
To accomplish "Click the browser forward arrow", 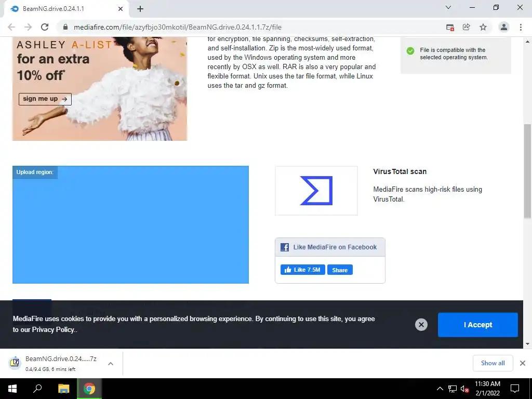I will pyautogui.click(x=28, y=27).
